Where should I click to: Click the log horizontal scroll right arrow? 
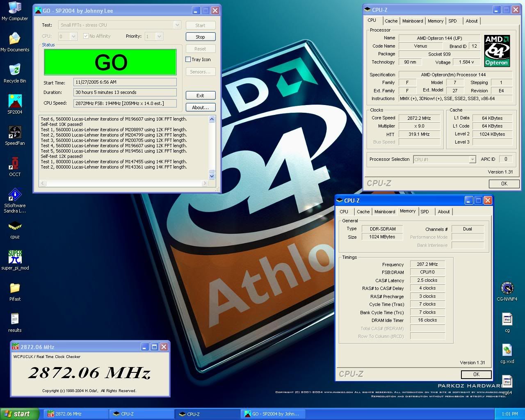205,183
